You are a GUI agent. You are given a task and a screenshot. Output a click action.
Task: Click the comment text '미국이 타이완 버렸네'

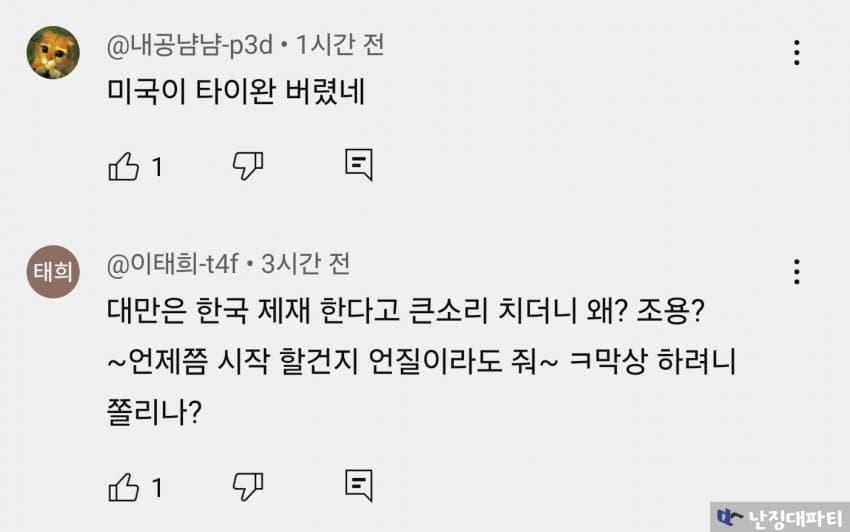239,93
